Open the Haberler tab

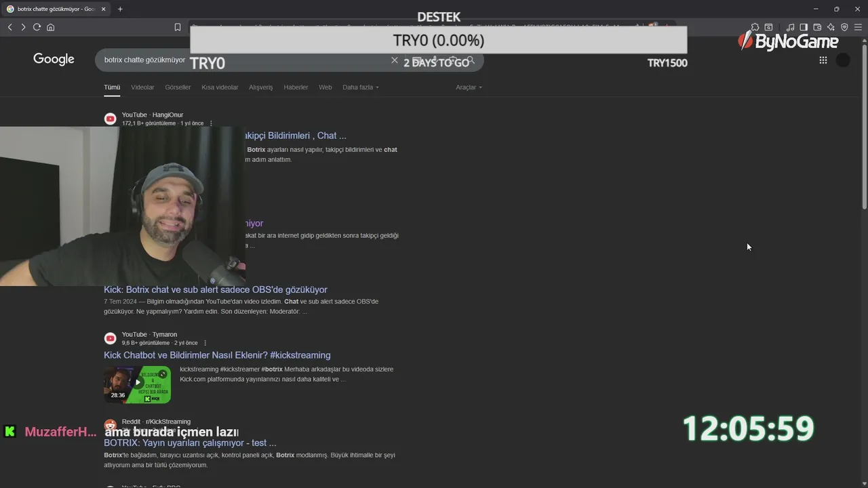pyautogui.click(x=296, y=87)
